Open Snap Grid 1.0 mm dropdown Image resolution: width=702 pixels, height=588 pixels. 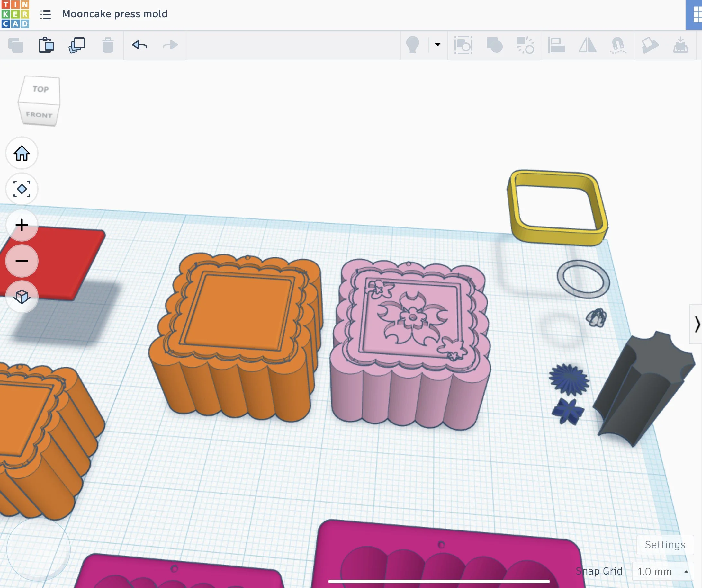(662, 572)
